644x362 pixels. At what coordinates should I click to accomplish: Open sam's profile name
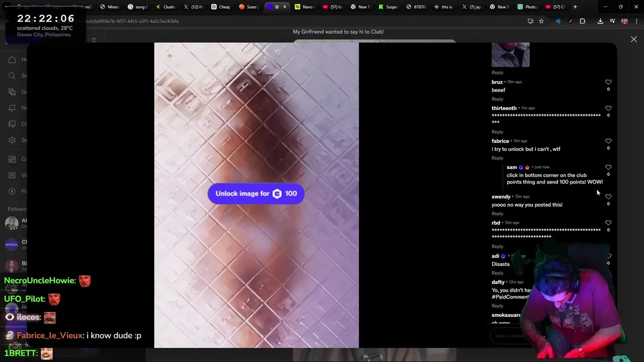point(512,167)
